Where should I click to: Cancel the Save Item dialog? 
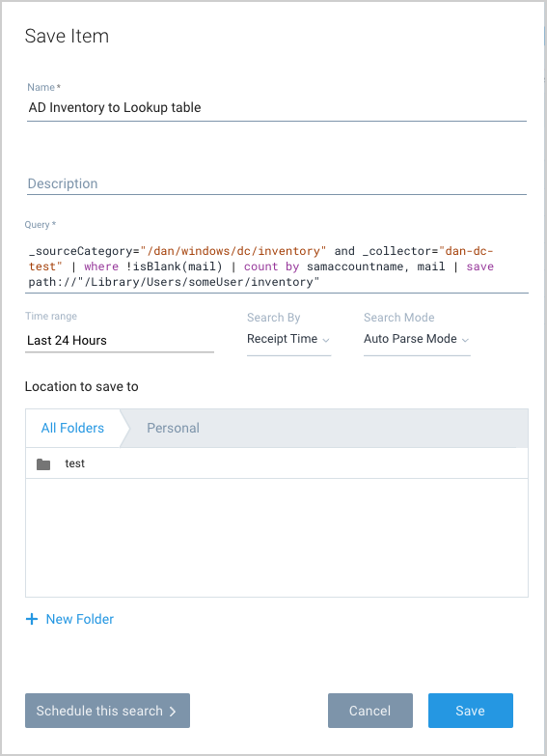370,711
